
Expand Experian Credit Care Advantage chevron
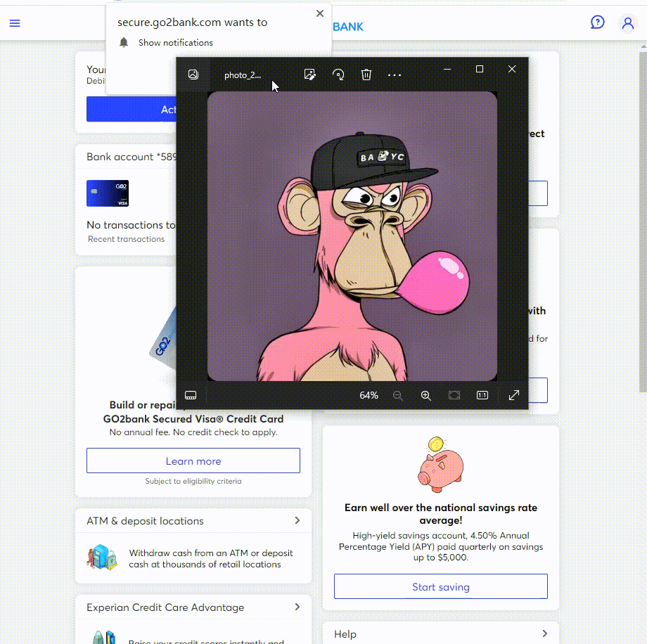point(297,607)
